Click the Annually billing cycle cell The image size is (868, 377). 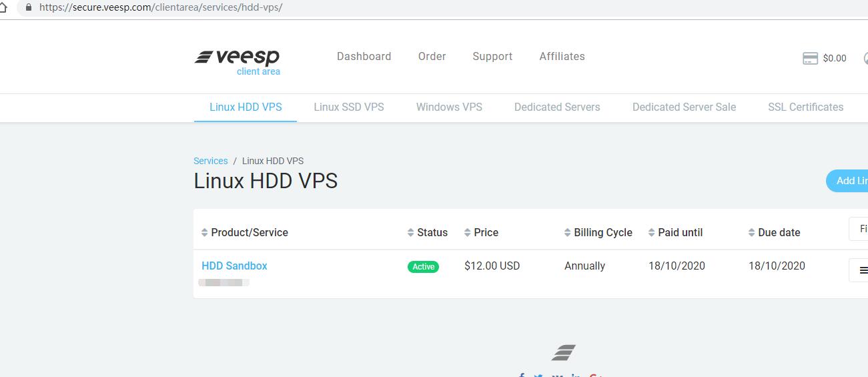click(585, 266)
